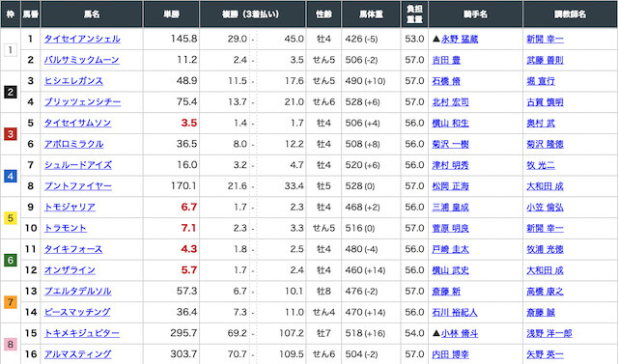The image size is (618, 364).
Task: Open horse タイセイサムソン link
Action: coord(77,123)
